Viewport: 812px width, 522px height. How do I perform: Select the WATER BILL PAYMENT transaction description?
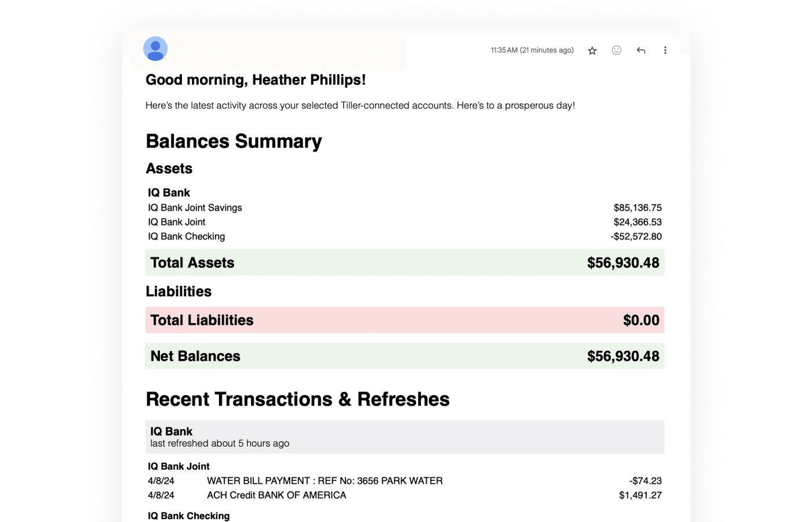325,481
